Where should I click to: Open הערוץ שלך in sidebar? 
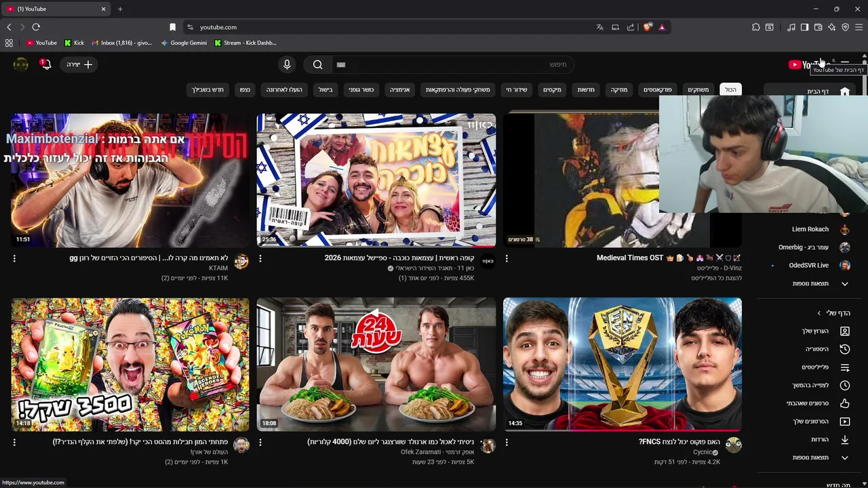810,331
